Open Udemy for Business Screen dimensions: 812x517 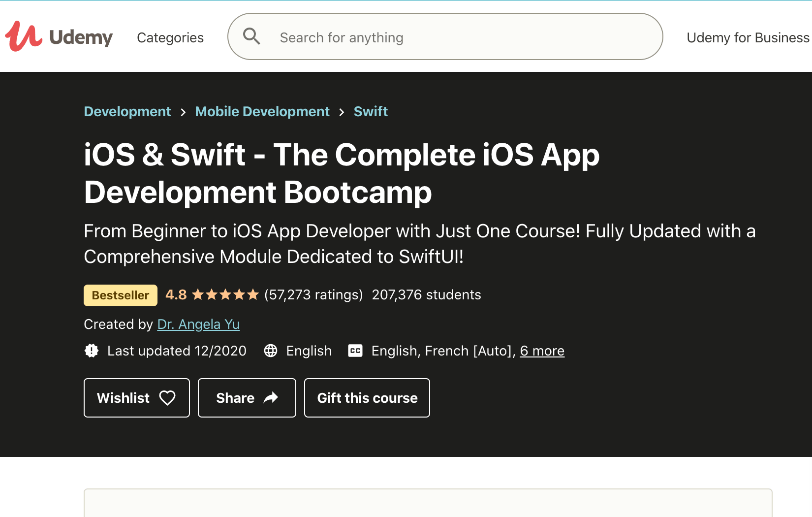(748, 37)
